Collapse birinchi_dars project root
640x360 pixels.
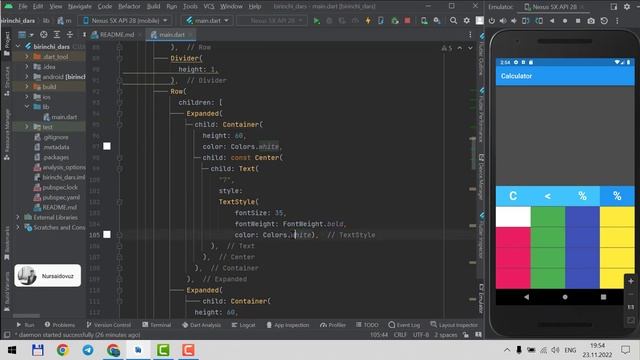(x=18, y=47)
